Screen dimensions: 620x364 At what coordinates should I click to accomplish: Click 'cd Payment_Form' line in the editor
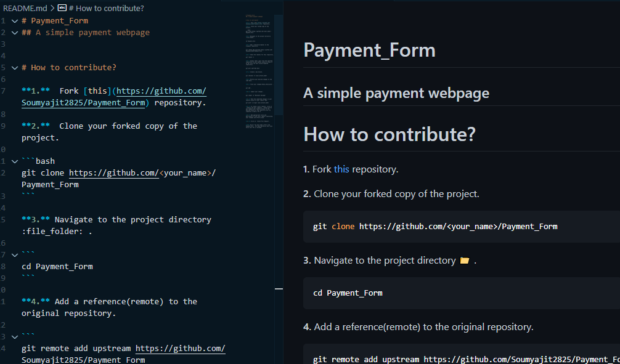(x=57, y=267)
